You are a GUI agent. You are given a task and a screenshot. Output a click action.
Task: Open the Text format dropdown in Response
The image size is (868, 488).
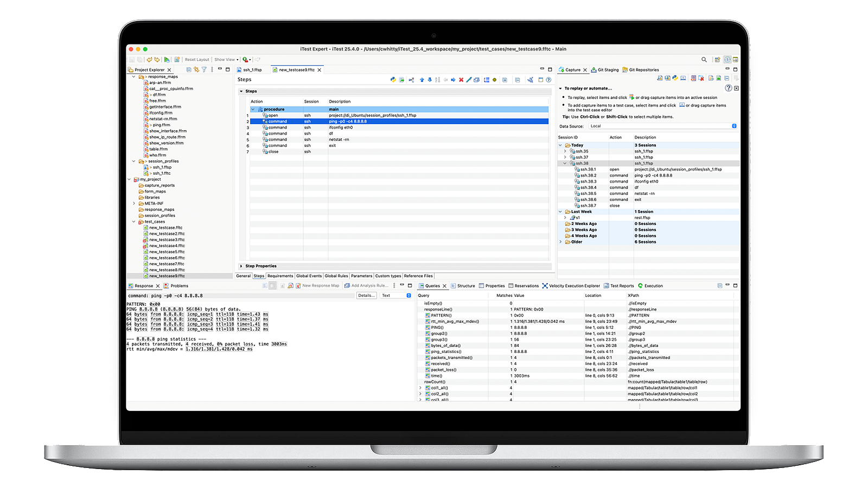(396, 296)
